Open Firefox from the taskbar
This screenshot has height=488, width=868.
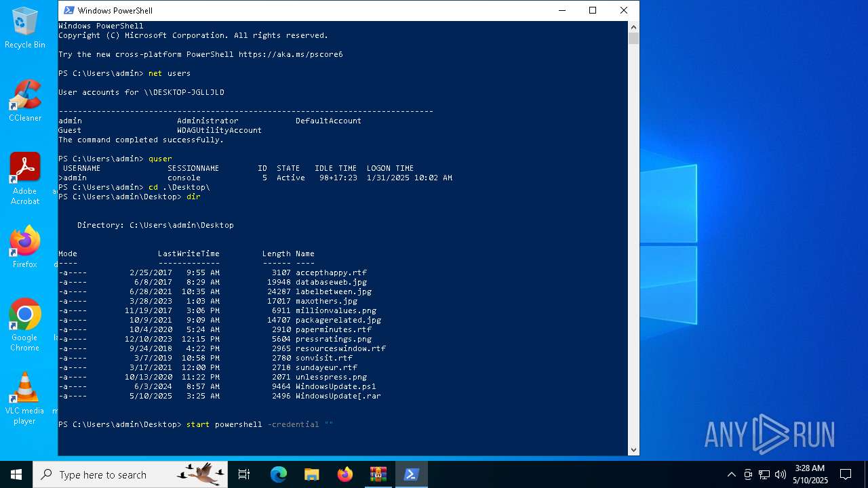(345, 474)
